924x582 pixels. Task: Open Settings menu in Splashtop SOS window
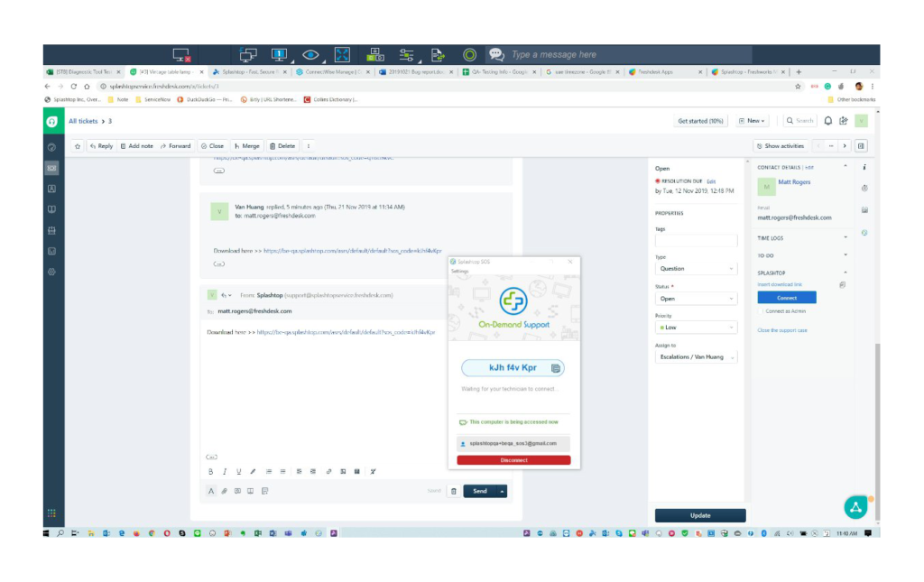pyautogui.click(x=459, y=272)
